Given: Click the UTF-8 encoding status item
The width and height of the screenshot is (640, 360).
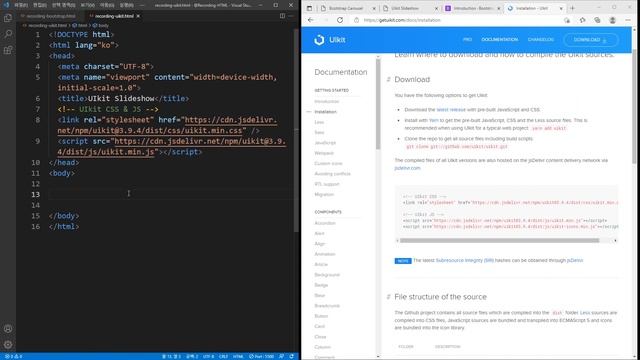Looking at the screenshot, I should pyautogui.click(x=208, y=356).
